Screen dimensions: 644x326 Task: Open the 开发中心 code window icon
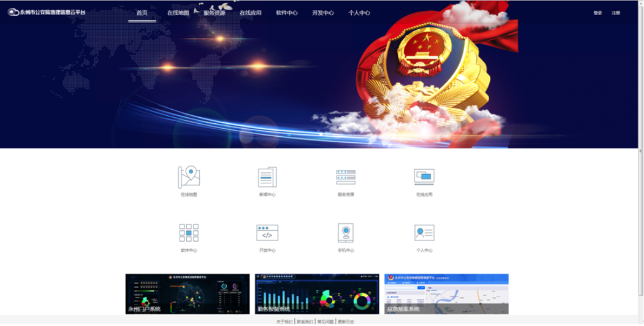coord(267,233)
